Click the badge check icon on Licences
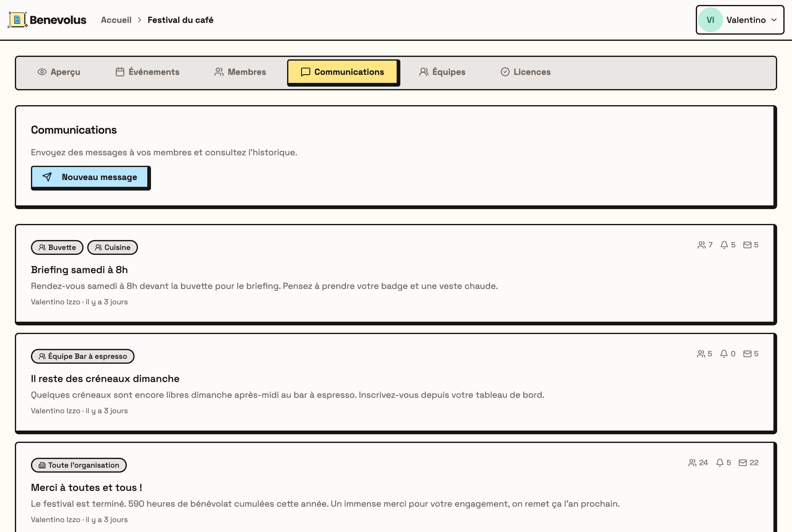The height and width of the screenshot is (532, 792). 505,72
